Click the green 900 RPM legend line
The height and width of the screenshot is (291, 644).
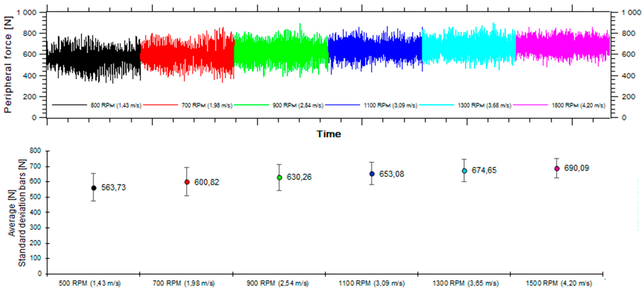click(x=251, y=105)
